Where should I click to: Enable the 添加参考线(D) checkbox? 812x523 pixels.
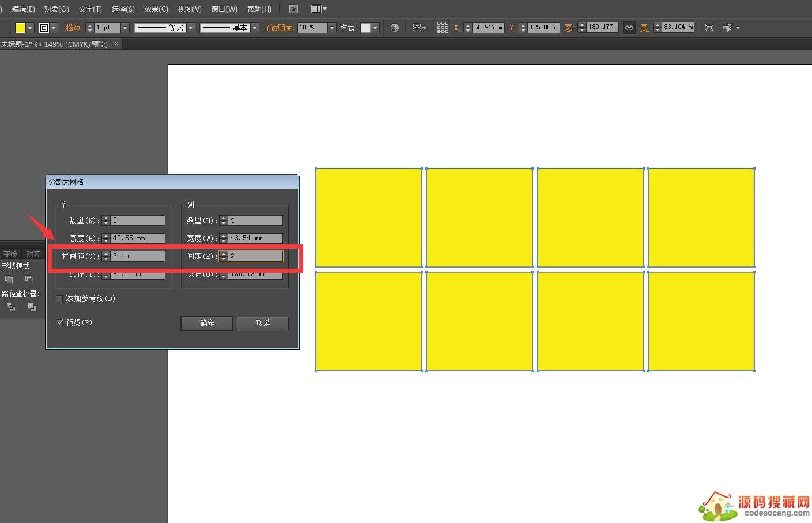[x=59, y=299]
